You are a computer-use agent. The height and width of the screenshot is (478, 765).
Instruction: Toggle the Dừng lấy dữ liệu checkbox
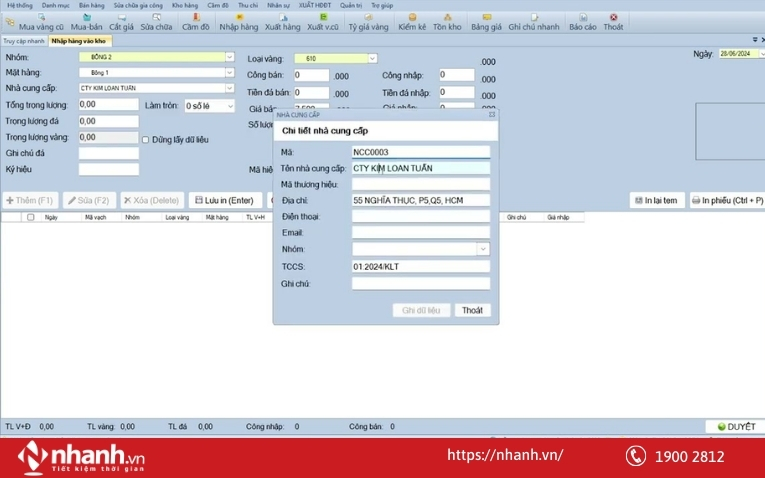click(146, 139)
